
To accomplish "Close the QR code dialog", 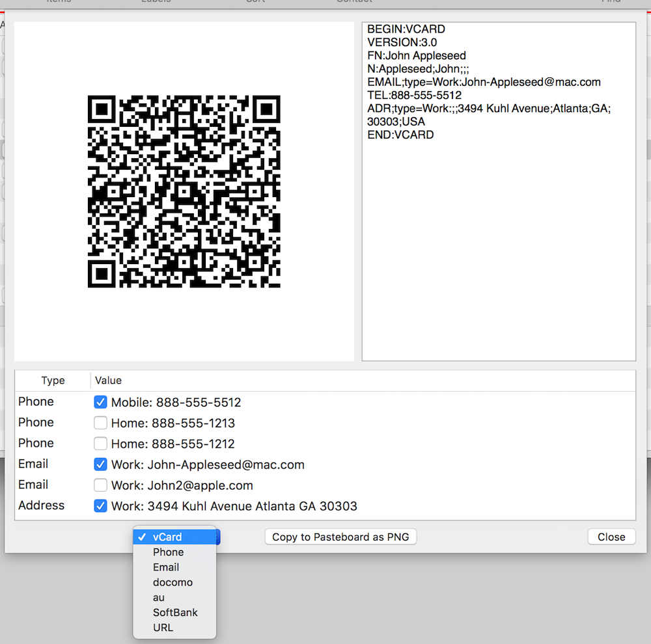I will pos(611,537).
